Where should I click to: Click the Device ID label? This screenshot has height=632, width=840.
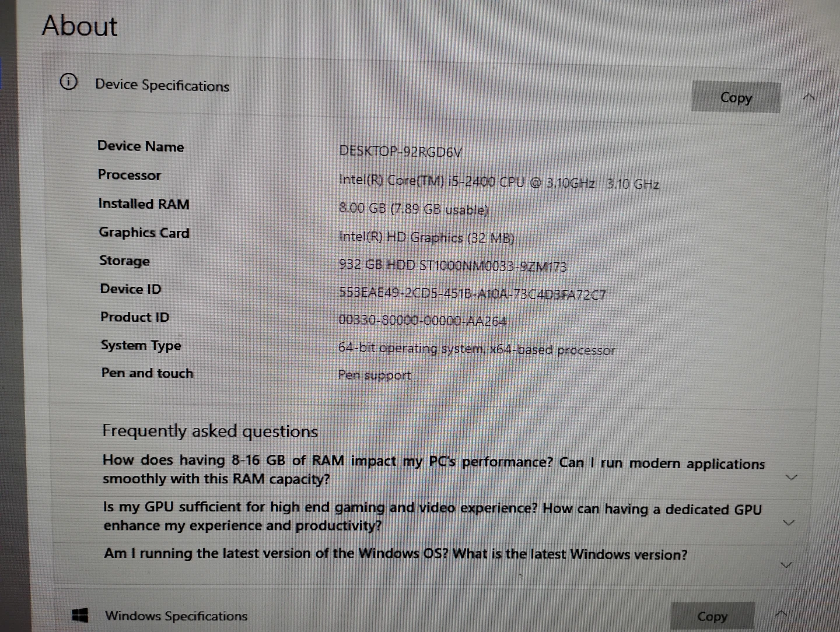[x=131, y=289]
